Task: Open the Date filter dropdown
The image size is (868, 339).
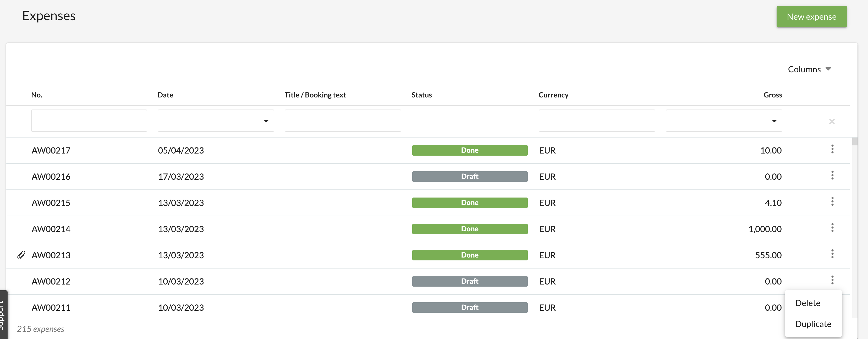Action: [x=216, y=121]
